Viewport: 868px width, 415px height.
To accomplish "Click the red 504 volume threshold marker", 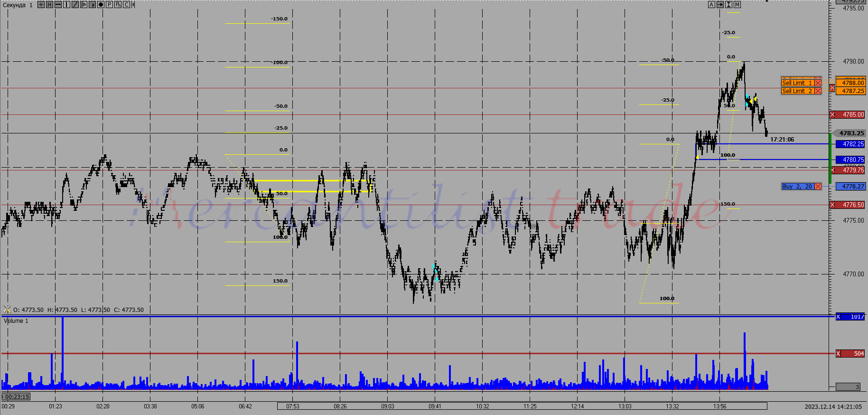I will 853,354.
